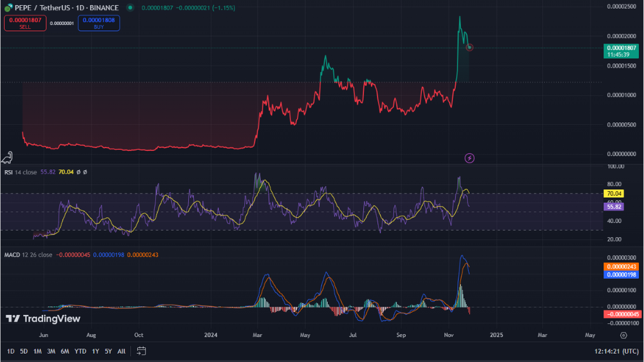The width and height of the screenshot is (644, 362).
Task: Select the 1Y time range
Action: coord(95,351)
